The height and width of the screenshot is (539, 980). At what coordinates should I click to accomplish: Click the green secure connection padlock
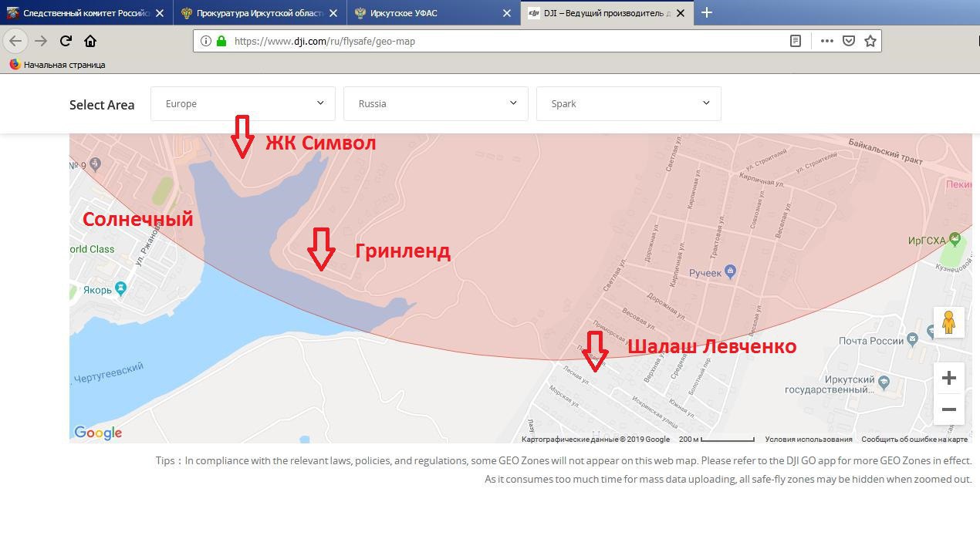point(221,41)
